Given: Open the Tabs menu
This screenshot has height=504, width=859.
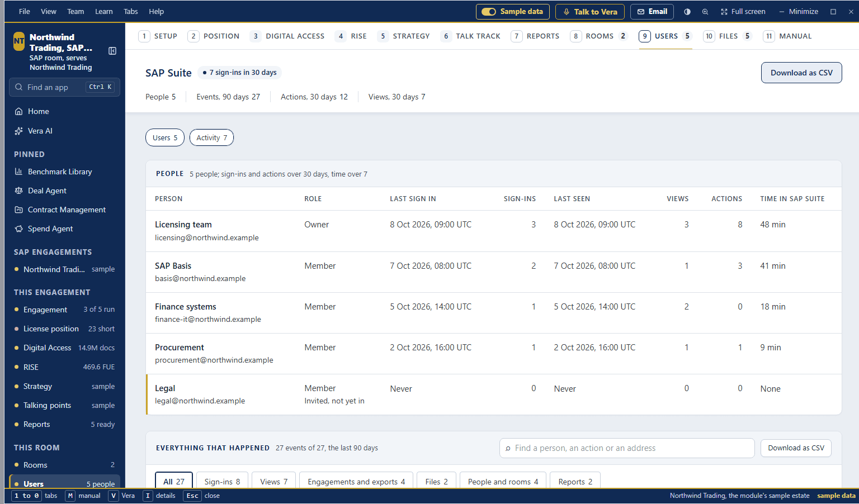Looking at the screenshot, I should 131,12.
